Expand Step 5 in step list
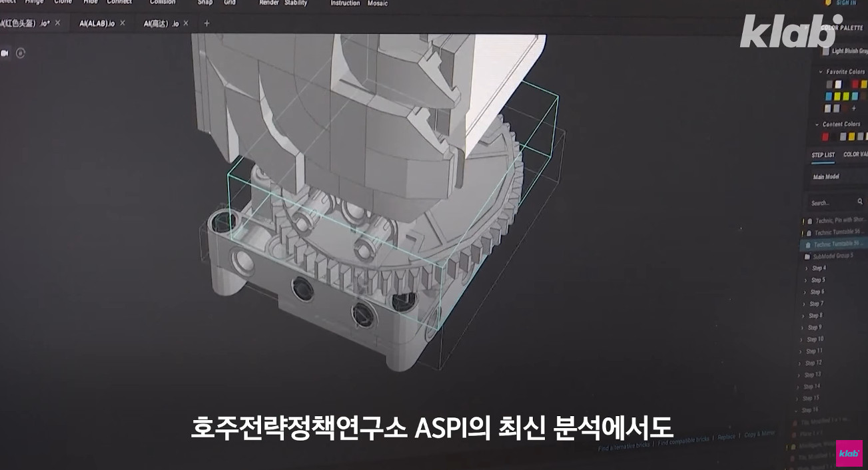Screen dimensions: 868x470 pyautogui.click(x=806, y=280)
